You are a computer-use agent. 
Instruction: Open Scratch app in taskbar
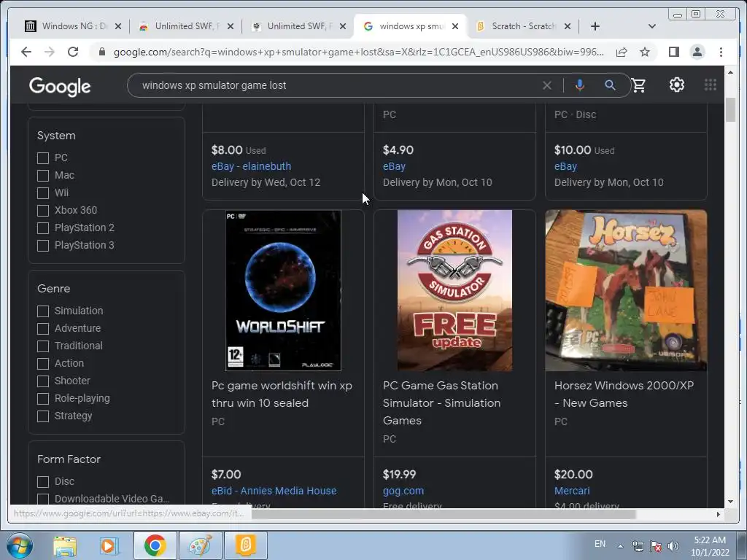point(246,545)
